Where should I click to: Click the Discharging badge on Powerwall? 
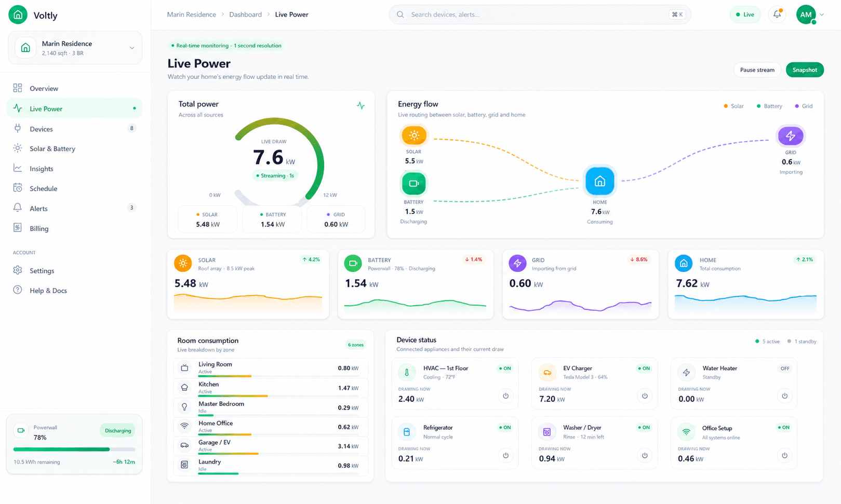click(x=117, y=430)
